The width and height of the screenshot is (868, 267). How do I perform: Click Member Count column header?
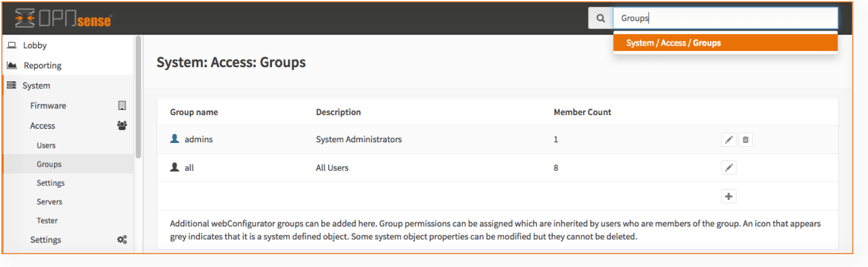pyautogui.click(x=583, y=112)
